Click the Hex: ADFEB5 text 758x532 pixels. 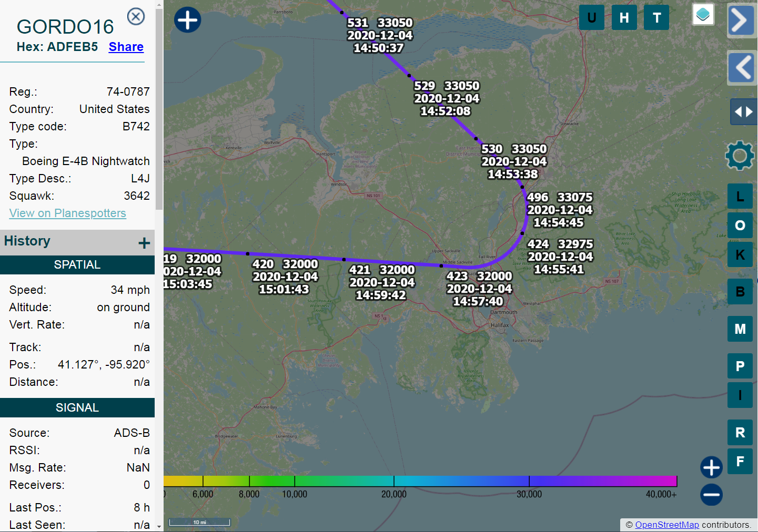(x=57, y=47)
